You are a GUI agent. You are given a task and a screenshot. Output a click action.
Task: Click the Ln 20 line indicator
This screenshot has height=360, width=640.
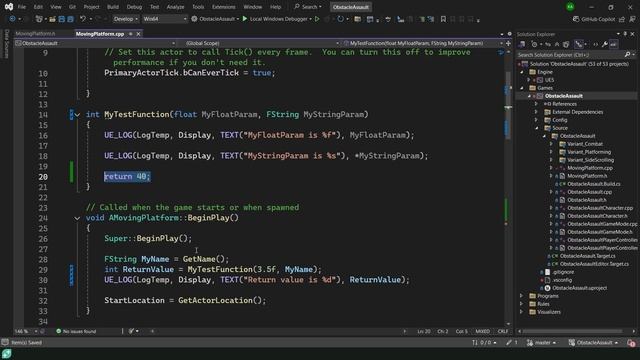(424, 331)
